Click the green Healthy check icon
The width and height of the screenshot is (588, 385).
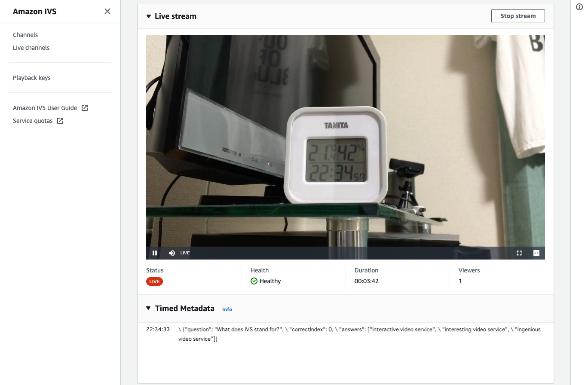[254, 281]
